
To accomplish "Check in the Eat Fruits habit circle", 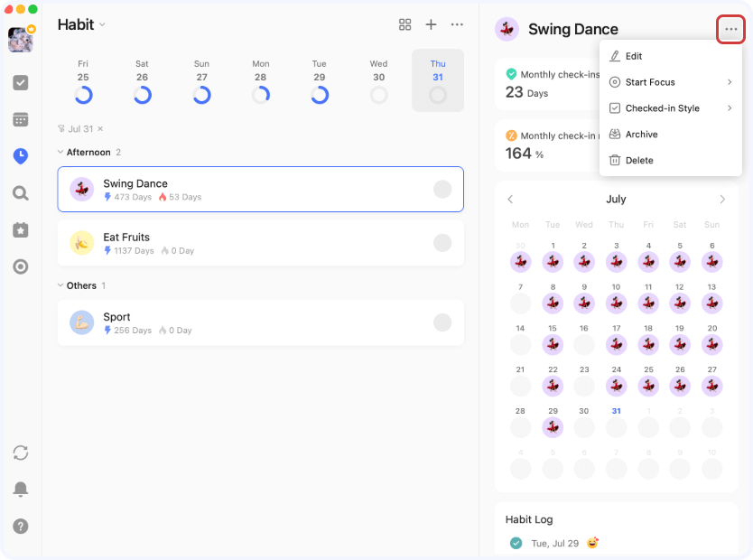I will pyautogui.click(x=442, y=243).
